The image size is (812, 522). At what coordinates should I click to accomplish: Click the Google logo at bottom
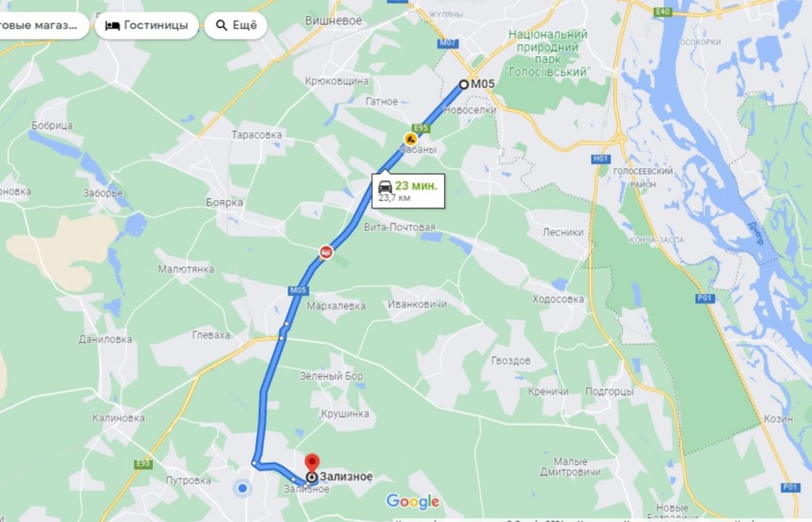[413, 501]
